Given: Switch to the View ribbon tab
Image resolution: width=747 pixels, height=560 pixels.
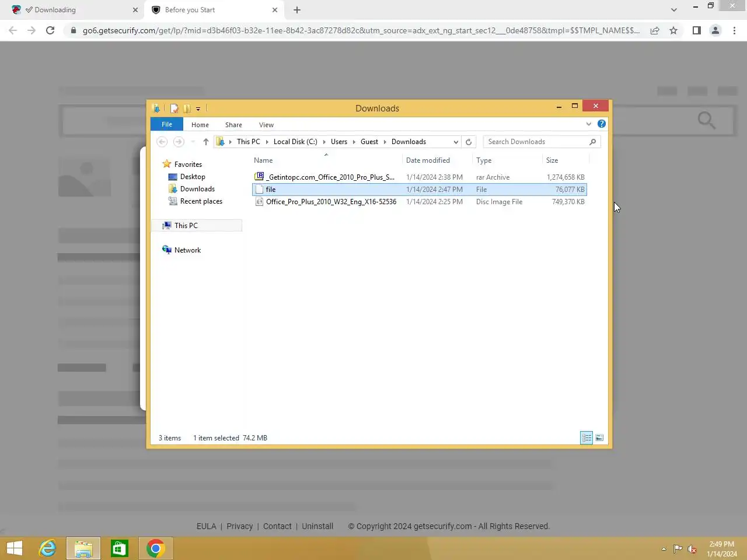Looking at the screenshot, I should tap(266, 125).
